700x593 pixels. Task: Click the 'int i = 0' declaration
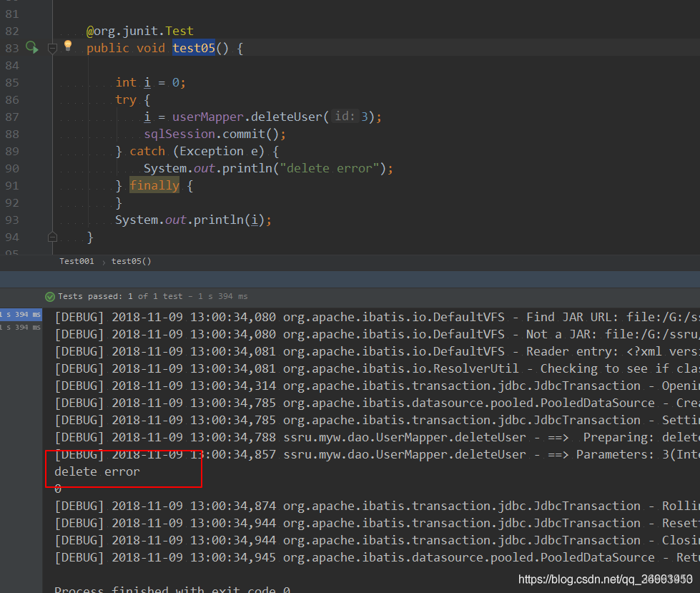click(x=150, y=82)
